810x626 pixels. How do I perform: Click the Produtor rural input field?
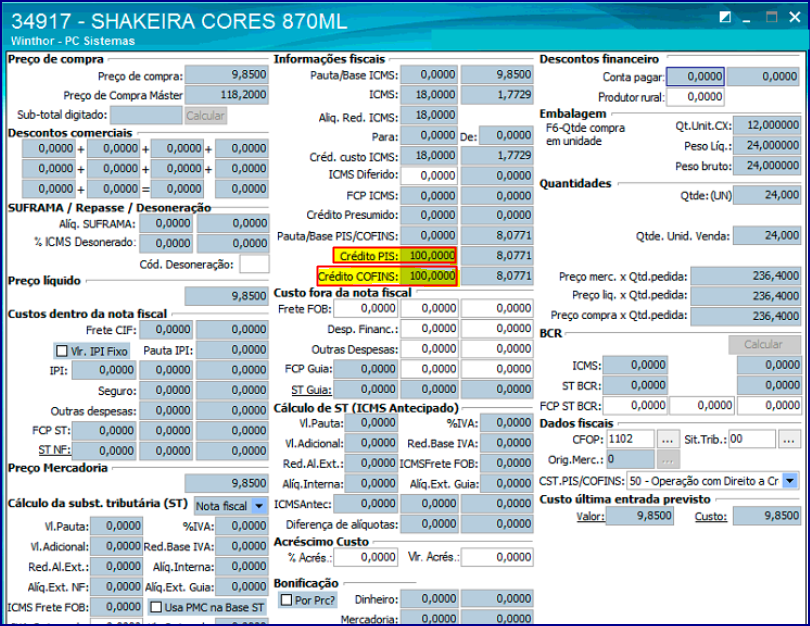[x=695, y=97]
